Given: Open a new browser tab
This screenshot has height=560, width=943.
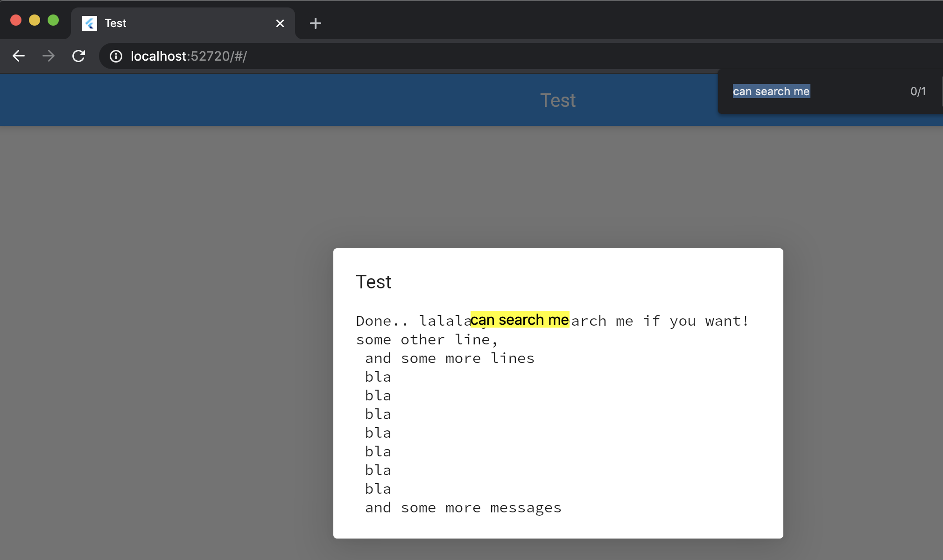Looking at the screenshot, I should [316, 23].
